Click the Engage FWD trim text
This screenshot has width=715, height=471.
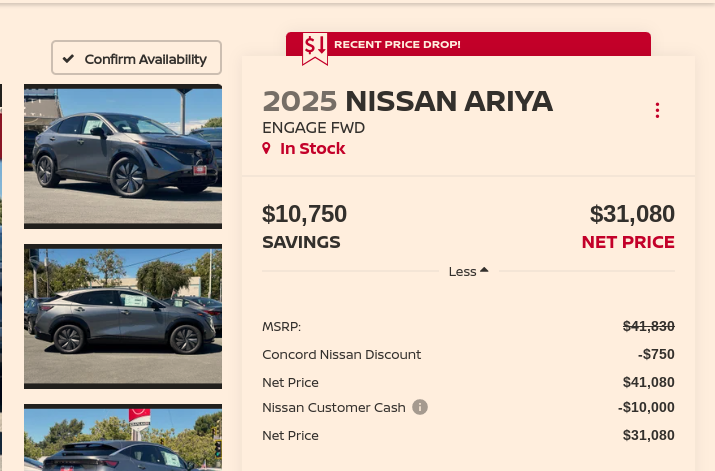(314, 128)
